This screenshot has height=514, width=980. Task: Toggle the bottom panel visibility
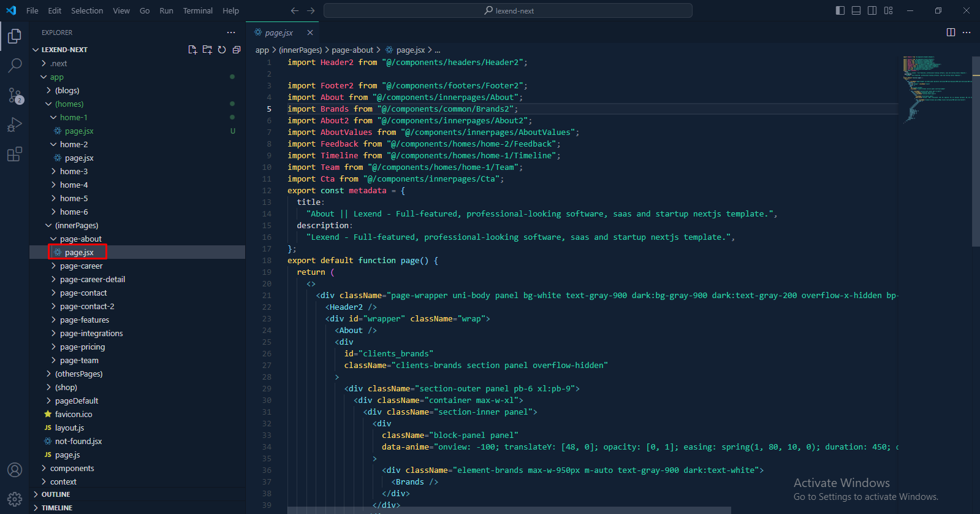point(856,10)
